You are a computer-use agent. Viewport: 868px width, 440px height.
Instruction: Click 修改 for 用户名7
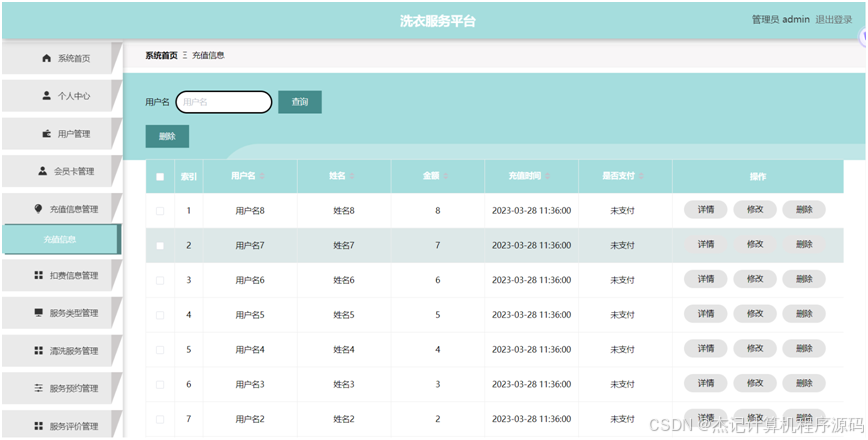[x=755, y=244]
